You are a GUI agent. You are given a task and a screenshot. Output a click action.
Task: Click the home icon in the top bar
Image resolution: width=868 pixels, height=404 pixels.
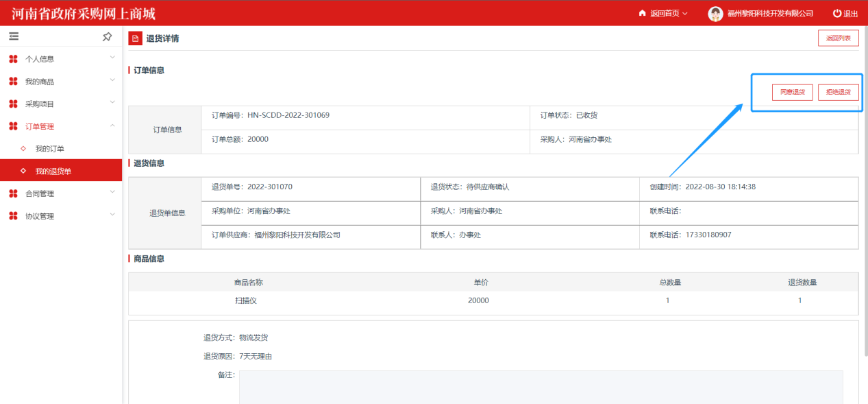642,13
